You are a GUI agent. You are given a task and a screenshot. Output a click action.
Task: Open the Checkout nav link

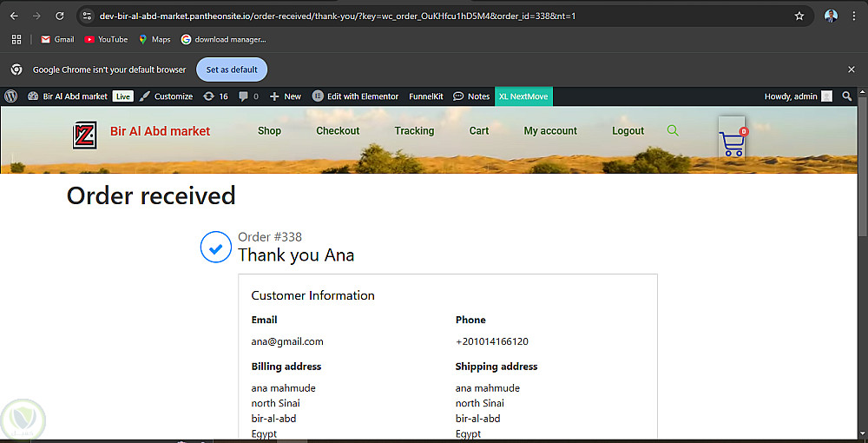click(338, 130)
